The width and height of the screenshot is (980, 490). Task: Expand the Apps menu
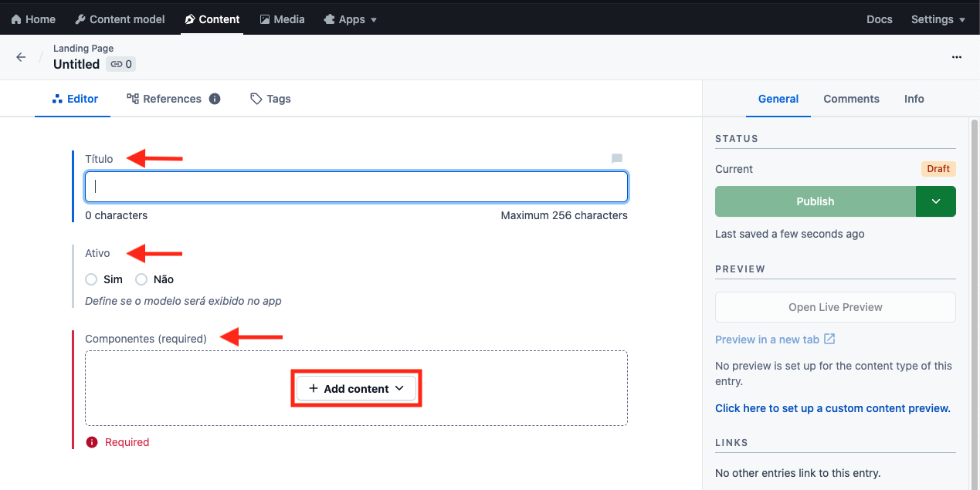click(x=351, y=19)
